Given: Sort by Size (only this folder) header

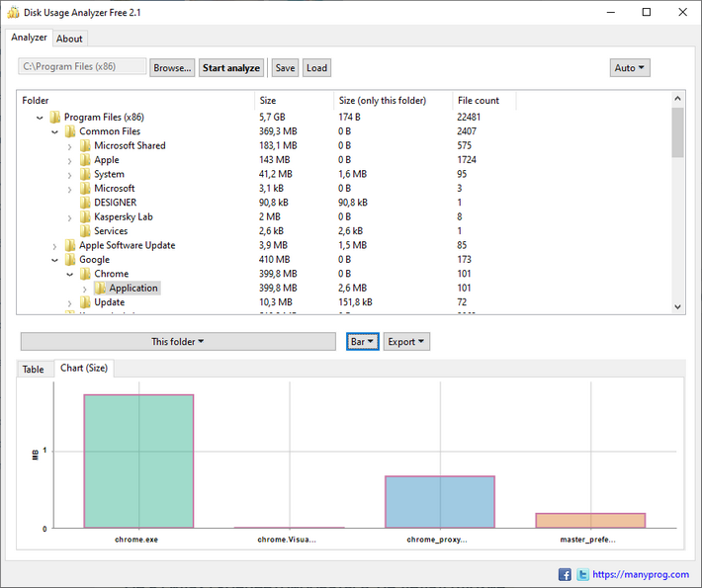Looking at the screenshot, I should (x=394, y=101).
